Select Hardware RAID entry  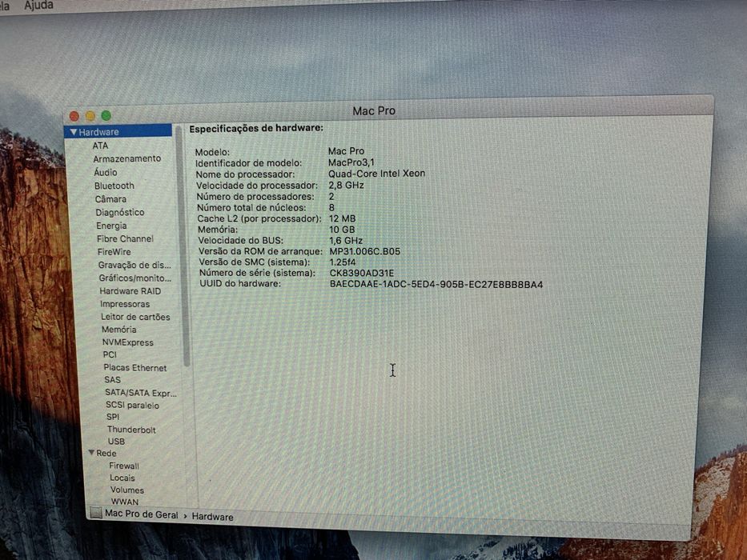[x=130, y=291]
